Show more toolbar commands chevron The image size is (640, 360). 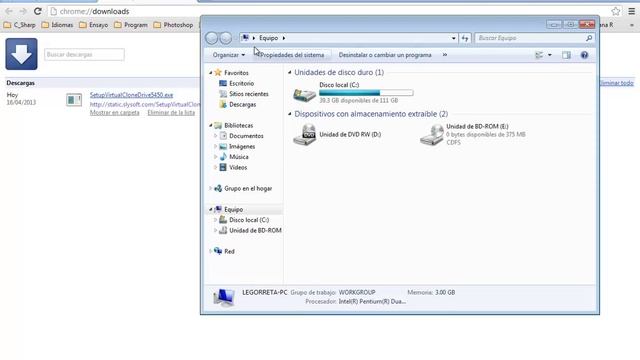point(445,55)
